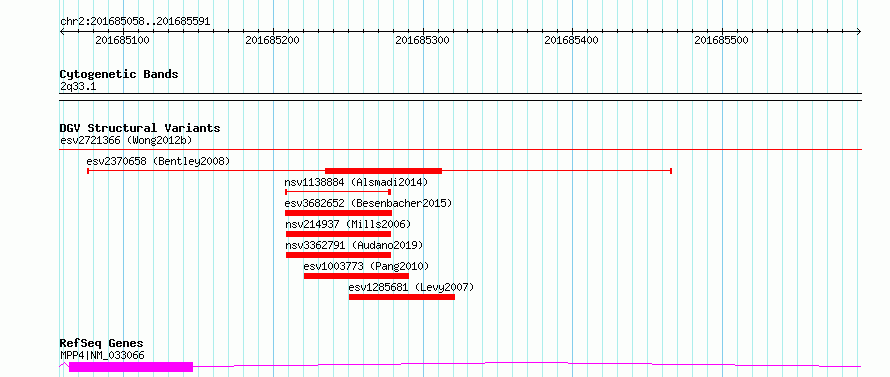This screenshot has width=890, height=377.
Task: Select the nsv214937 (Mills2006) label
Action: [348, 224]
